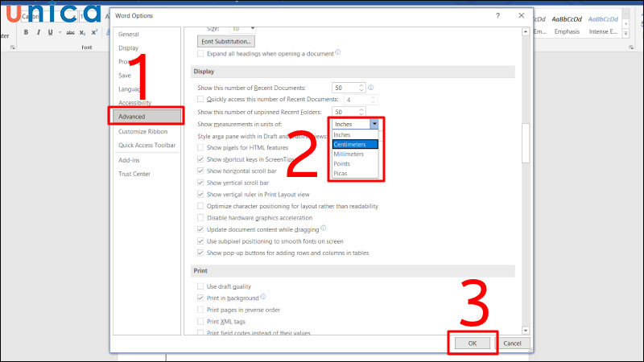Image resolution: width=644 pixels, height=362 pixels.
Task: Disable Show vertical ruler in Print Layout view
Action: (x=201, y=195)
